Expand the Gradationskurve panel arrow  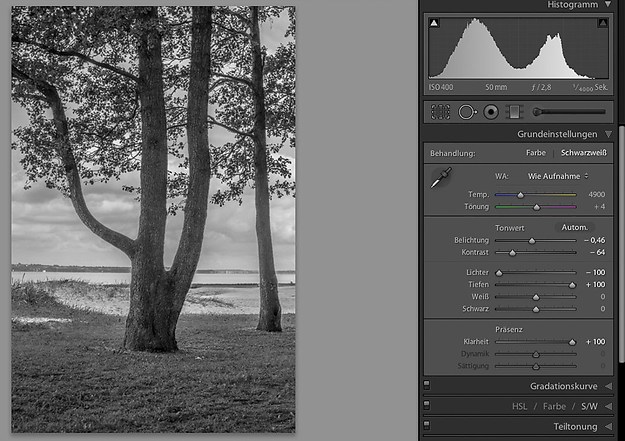point(608,385)
